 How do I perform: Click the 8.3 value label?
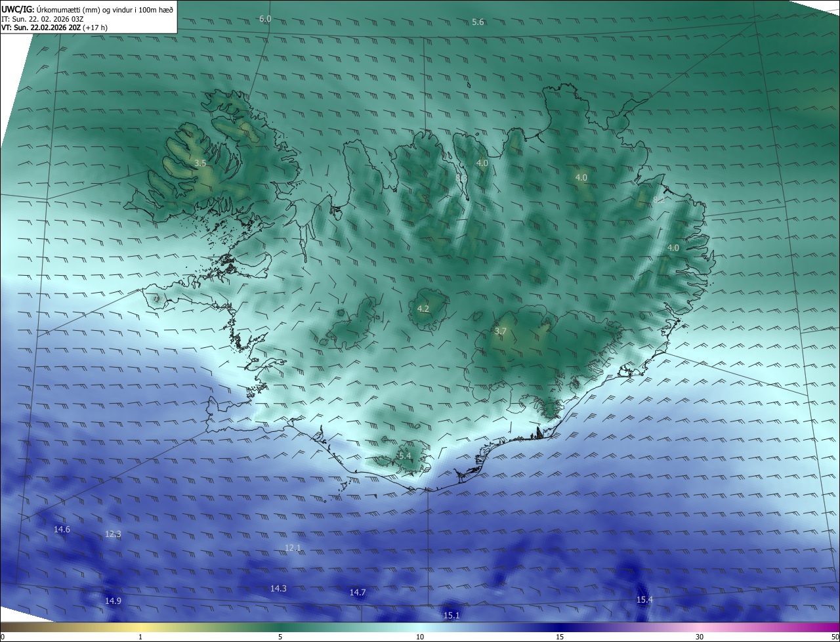[461, 177]
